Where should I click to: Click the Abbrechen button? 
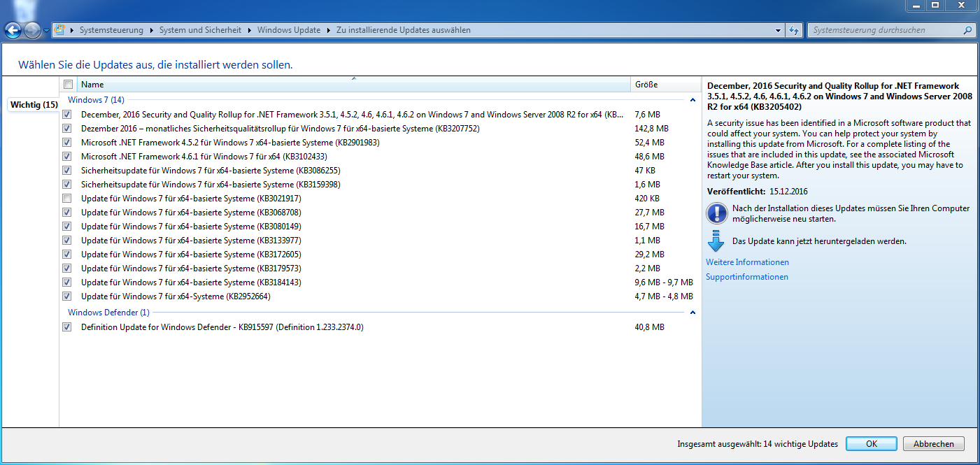tap(933, 444)
